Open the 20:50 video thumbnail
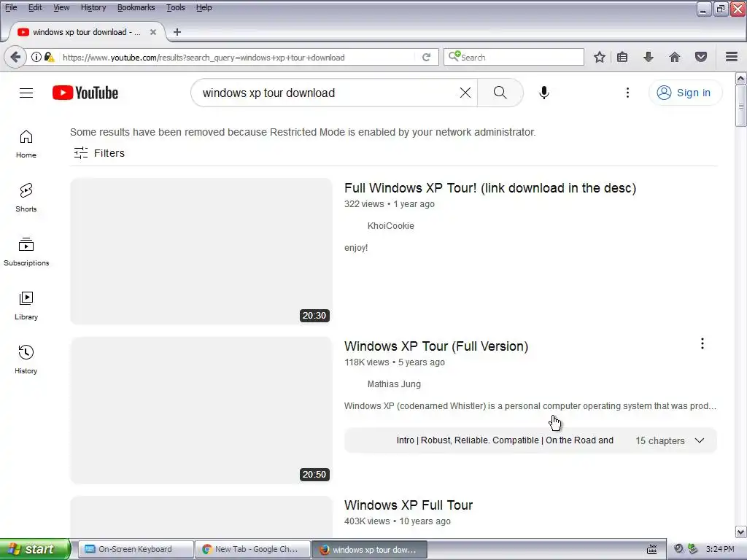Image resolution: width=747 pixels, height=560 pixels. [201, 411]
